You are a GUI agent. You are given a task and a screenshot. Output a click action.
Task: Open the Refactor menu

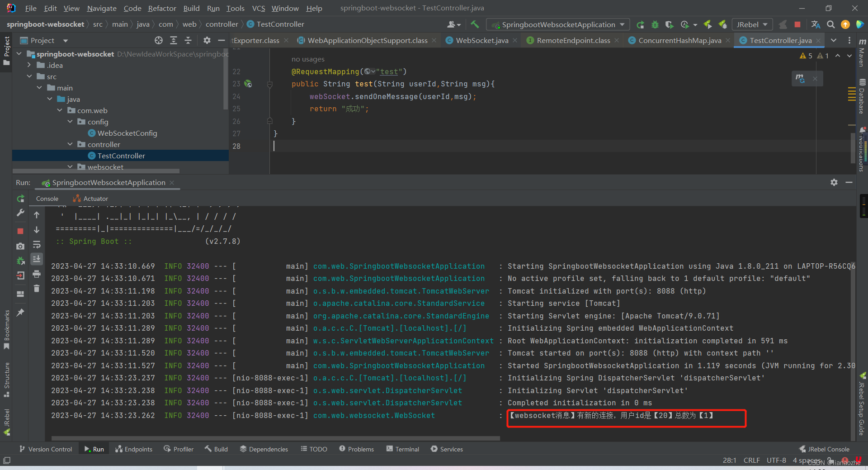click(161, 8)
